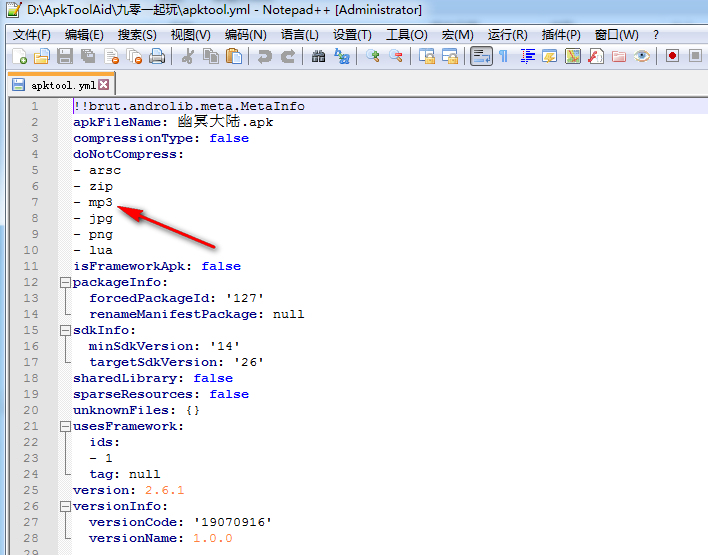Open the 视图(V) menu
This screenshot has width=708, height=555.
pyautogui.click(x=190, y=35)
